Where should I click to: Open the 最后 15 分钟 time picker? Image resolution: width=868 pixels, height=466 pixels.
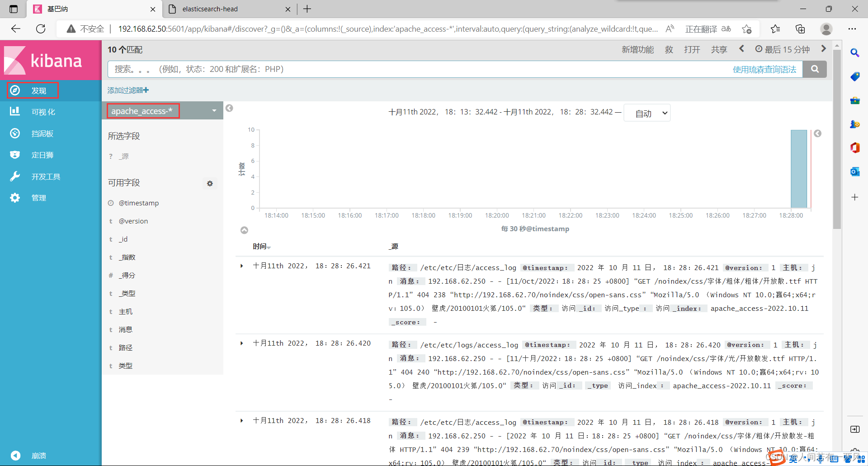783,49
